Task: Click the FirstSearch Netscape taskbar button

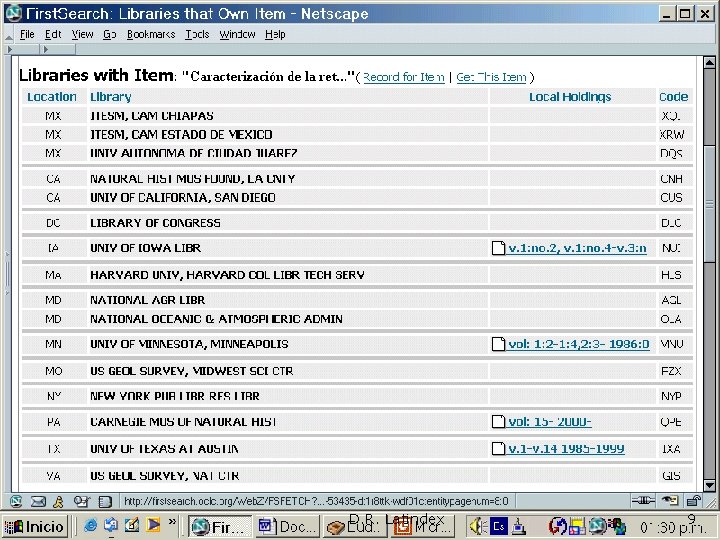Action: coord(220,526)
